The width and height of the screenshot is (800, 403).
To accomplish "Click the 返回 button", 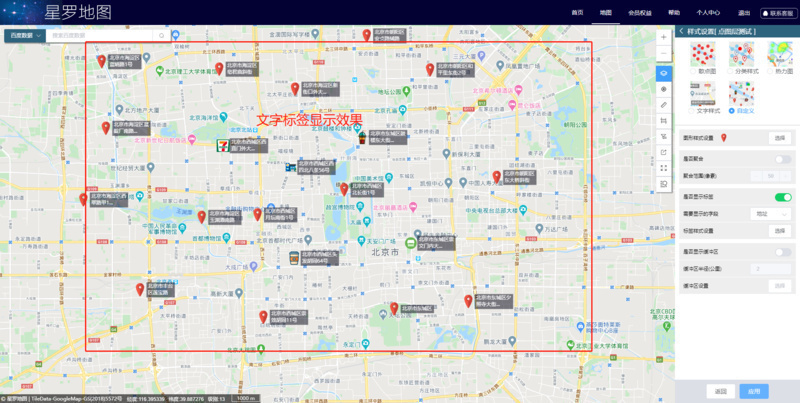I will [720, 391].
